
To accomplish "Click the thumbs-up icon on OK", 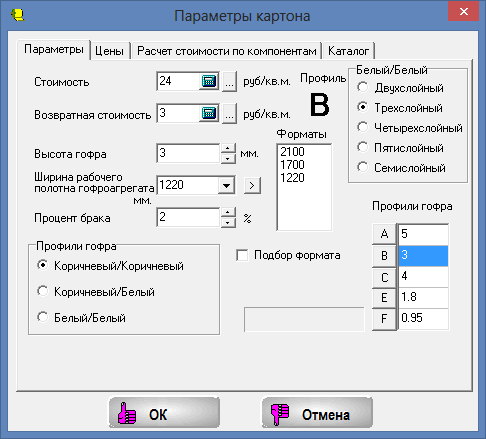I will (127, 413).
